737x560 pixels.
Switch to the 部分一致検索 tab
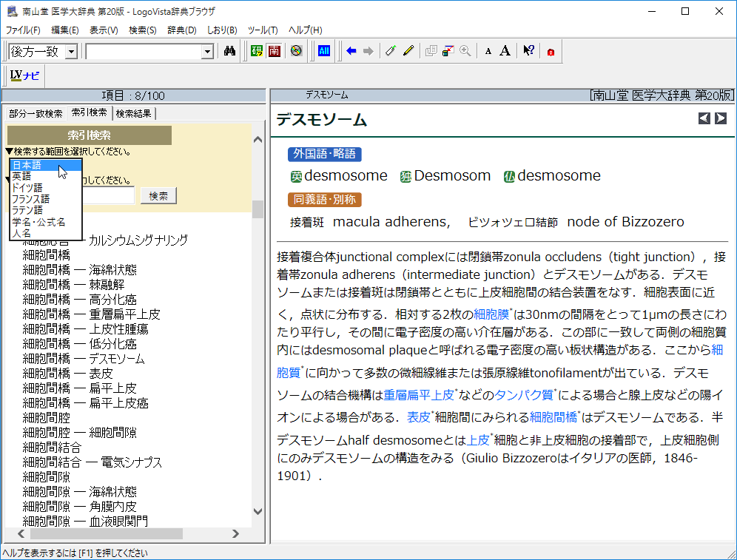point(36,113)
